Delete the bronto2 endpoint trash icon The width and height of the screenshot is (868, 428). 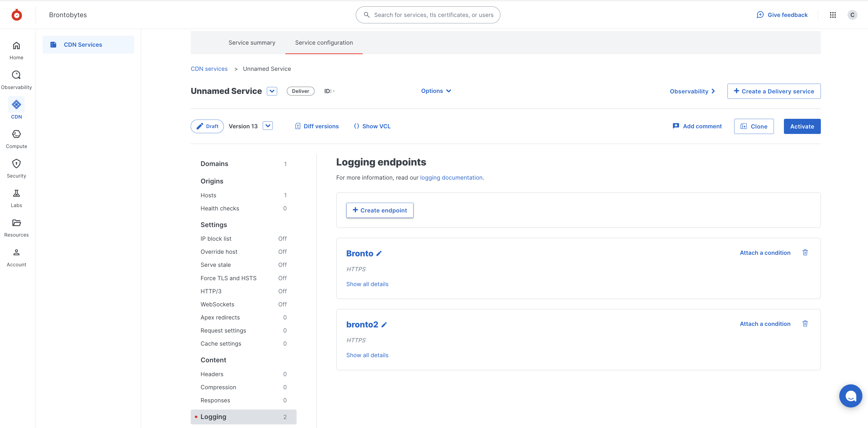tap(805, 324)
